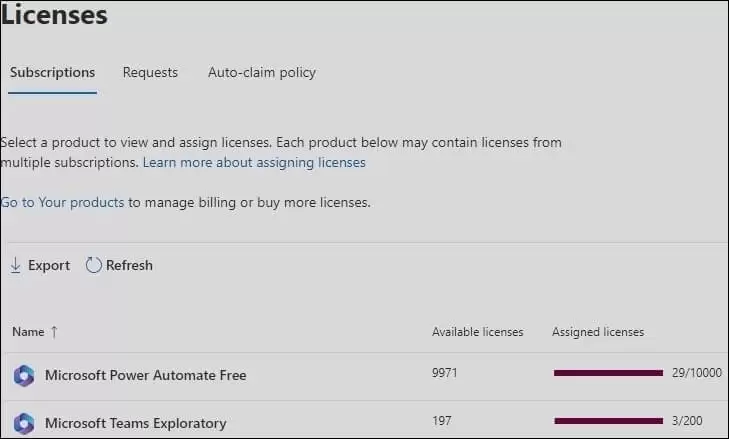Select Microsoft Teams Exploratory product name
The width and height of the screenshot is (729, 439).
pos(135,423)
